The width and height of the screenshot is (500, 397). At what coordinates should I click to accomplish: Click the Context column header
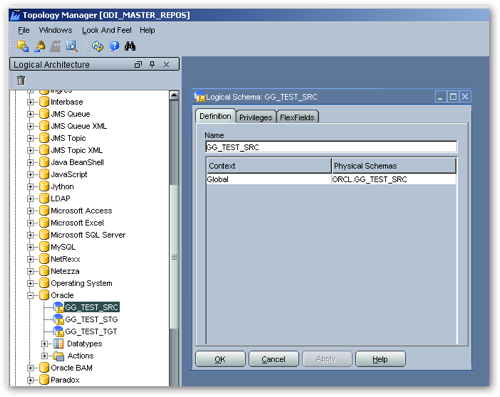pos(269,166)
